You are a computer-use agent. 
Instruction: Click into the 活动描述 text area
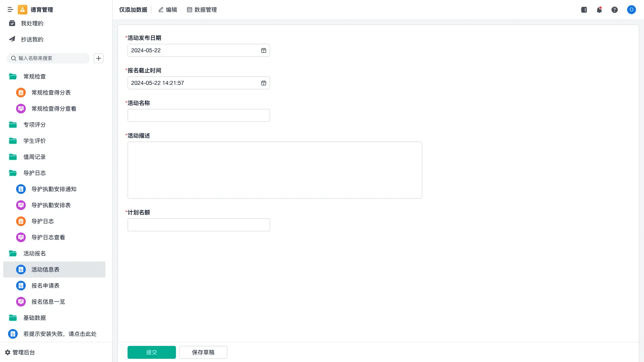[x=275, y=170]
